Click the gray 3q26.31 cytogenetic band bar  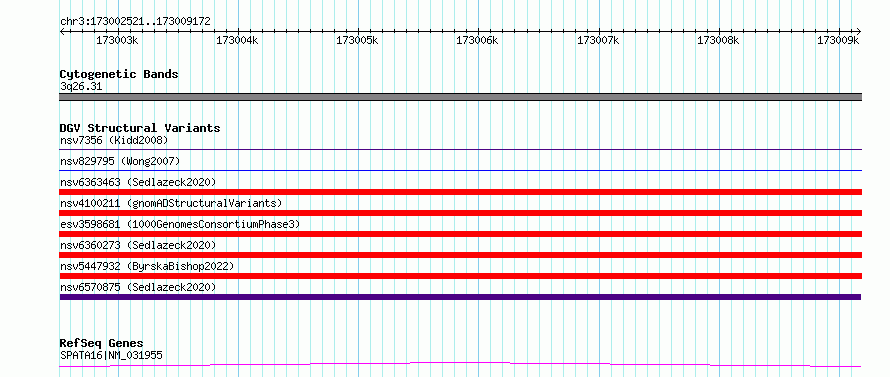pyautogui.click(x=461, y=97)
